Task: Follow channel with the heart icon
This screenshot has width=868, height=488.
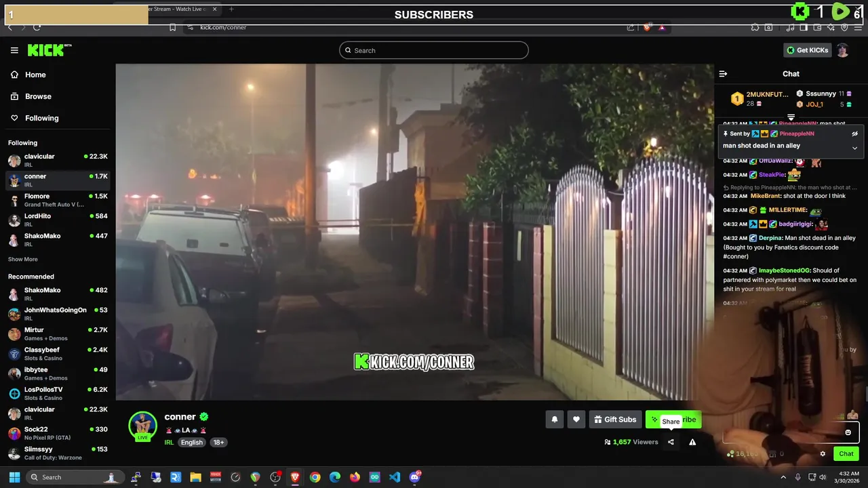Action: (576, 420)
